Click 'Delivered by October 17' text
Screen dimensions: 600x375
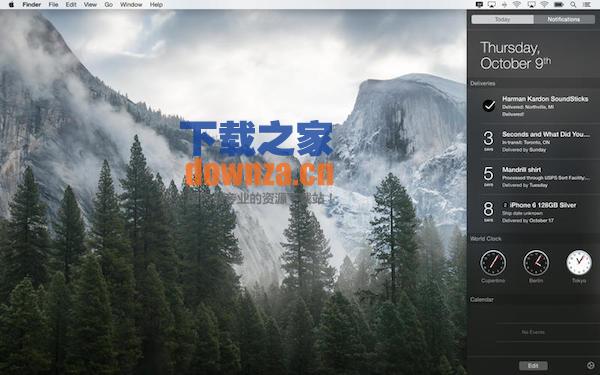[528, 220]
